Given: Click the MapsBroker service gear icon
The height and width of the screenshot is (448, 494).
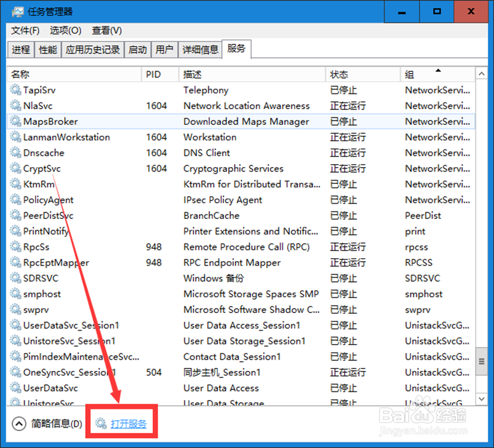Looking at the screenshot, I should [x=15, y=121].
